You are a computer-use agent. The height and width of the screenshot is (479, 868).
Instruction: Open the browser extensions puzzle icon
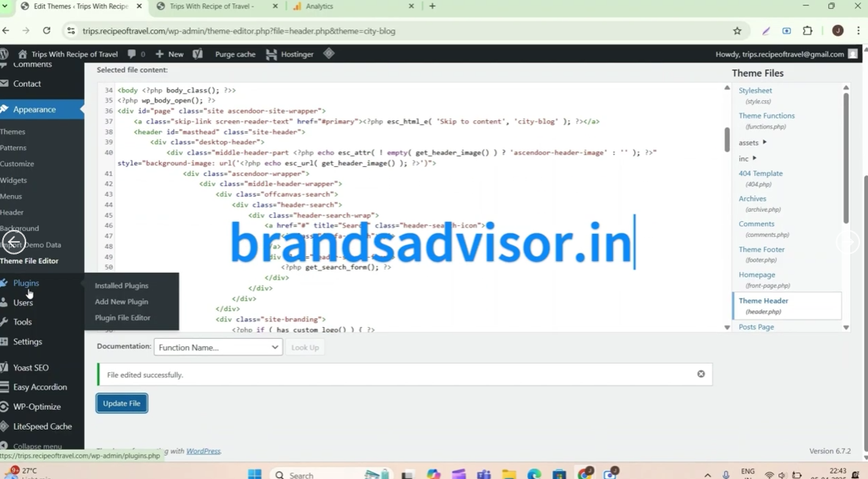point(808,31)
